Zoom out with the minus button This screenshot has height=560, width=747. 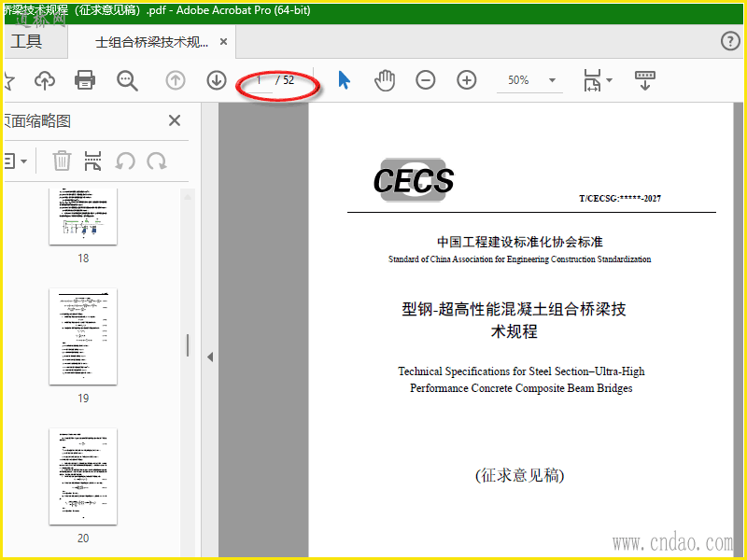pyautogui.click(x=426, y=80)
